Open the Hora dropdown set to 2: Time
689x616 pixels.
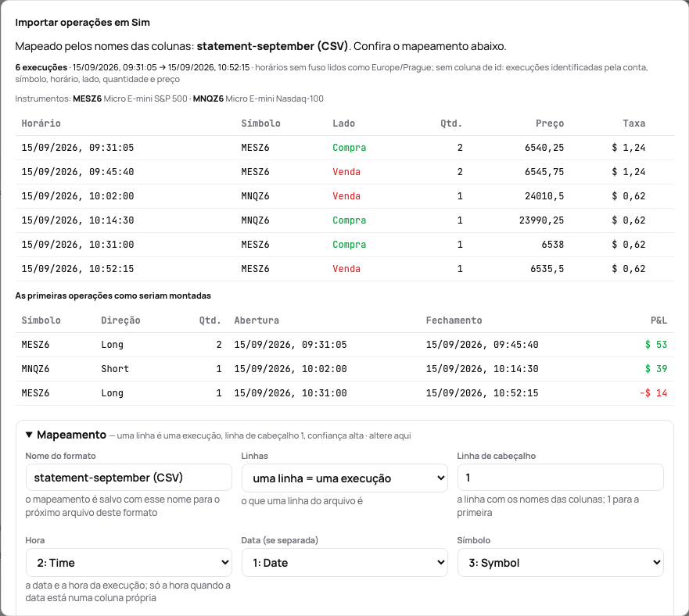pyautogui.click(x=129, y=562)
